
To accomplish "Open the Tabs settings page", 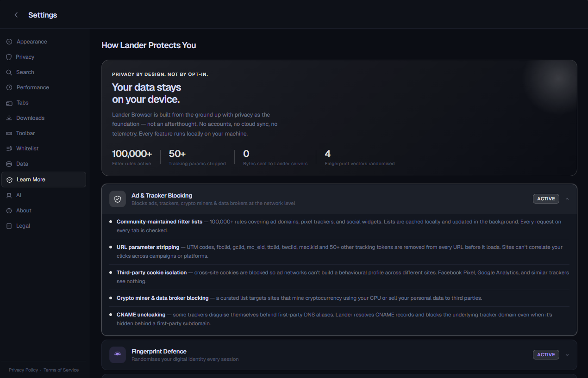I will [x=22, y=103].
